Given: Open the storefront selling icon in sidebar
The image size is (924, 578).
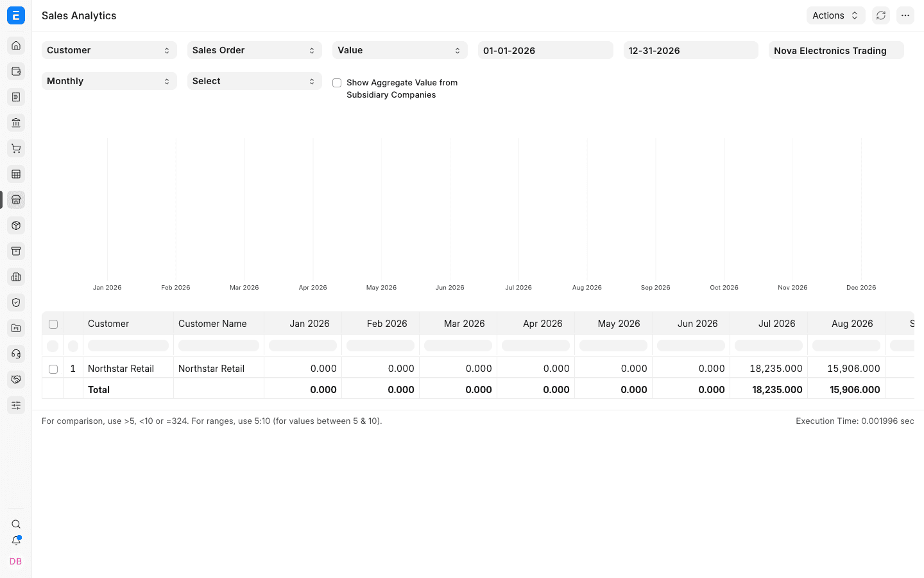Looking at the screenshot, I should coord(16,200).
